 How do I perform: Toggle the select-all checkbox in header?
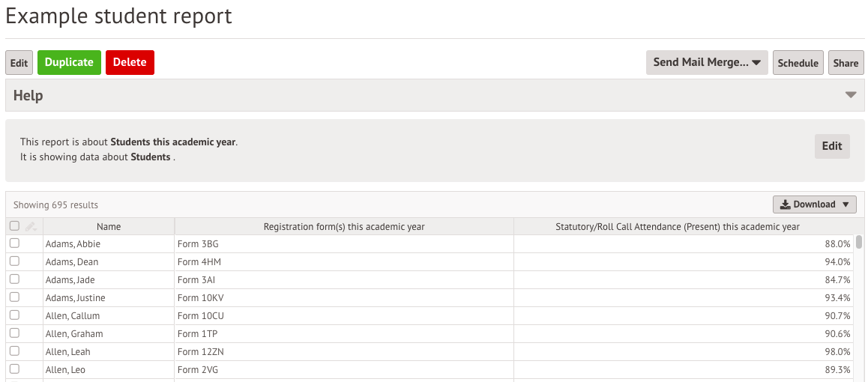pos(14,225)
